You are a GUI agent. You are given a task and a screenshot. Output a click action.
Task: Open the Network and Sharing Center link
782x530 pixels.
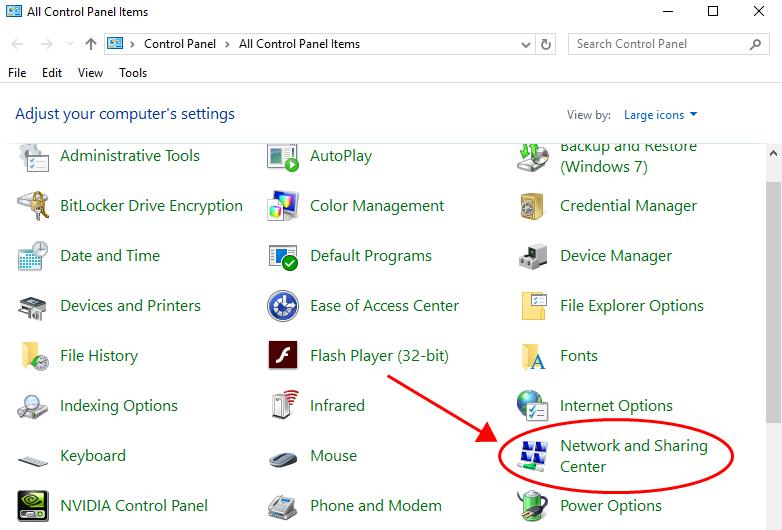(633, 456)
